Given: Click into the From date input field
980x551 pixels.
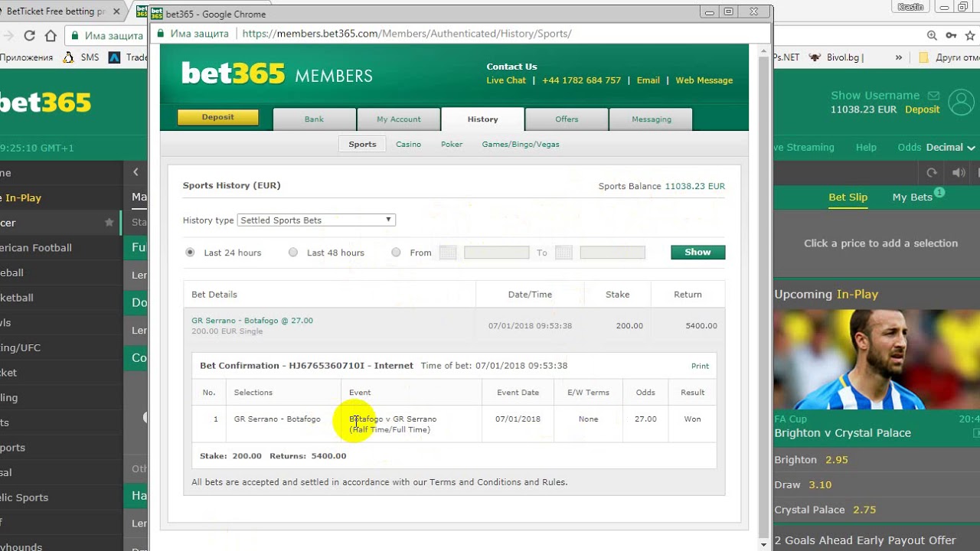Looking at the screenshot, I should click(x=496, y=253).
